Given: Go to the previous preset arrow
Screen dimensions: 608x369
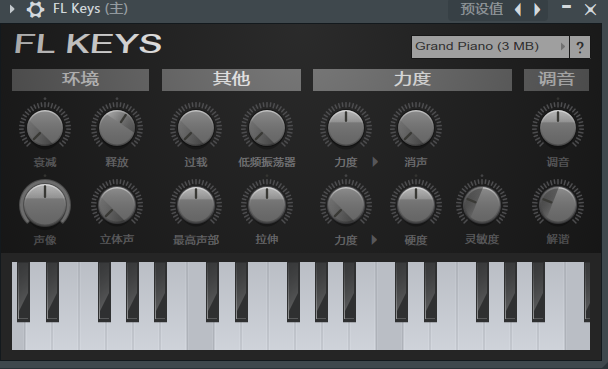Looking at the screenshot, I should pos(518,9).
